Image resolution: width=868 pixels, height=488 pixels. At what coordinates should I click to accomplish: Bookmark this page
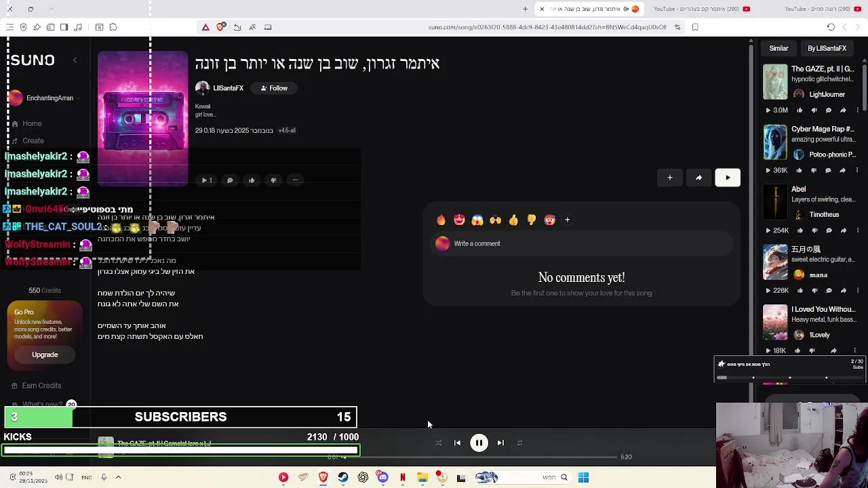(x=695, y=27)
